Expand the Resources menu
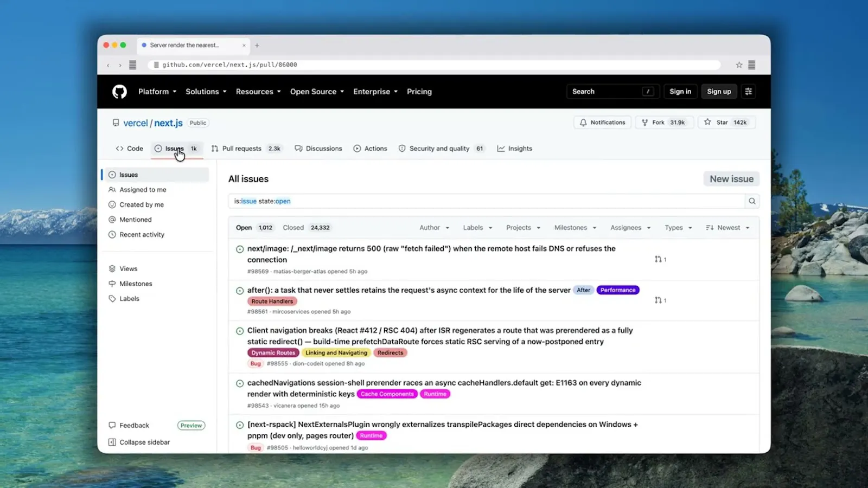The width and height of the screenshot is (868, 488). (258, 92)
